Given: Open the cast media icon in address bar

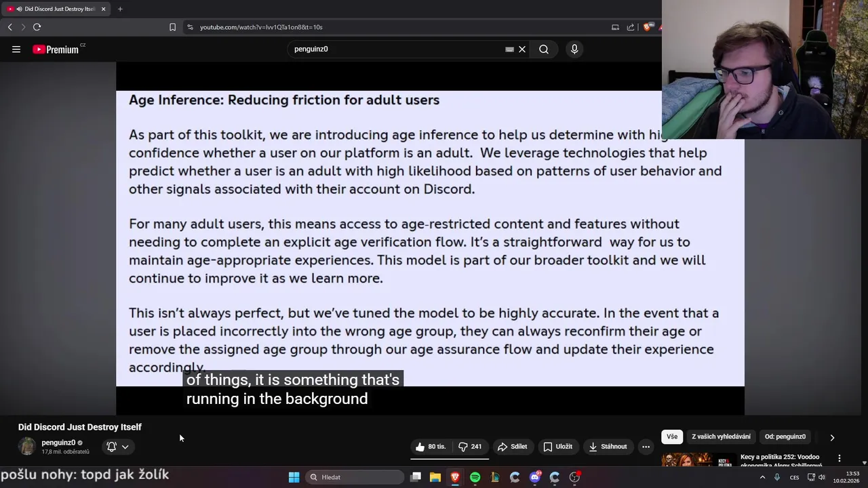Looking at the screenshot, I should click(x=615, y=27).
